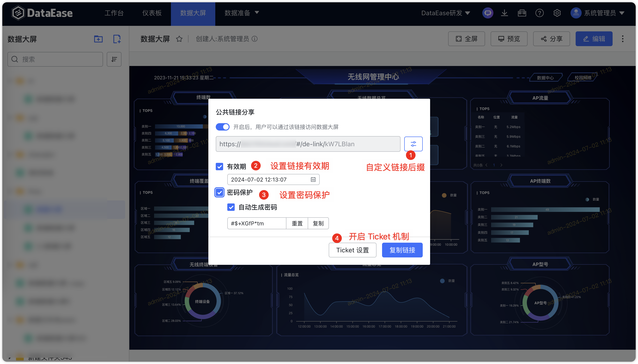The image size is (638, 364).
Task: Enable the 密码保护 password protection checkbox
Action: [219, 193]
